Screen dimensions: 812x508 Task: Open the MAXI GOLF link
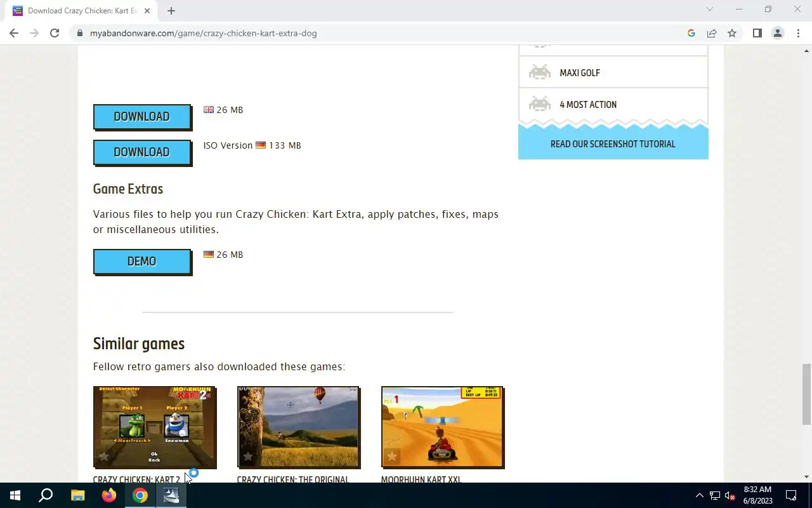(x=580, y=73)
